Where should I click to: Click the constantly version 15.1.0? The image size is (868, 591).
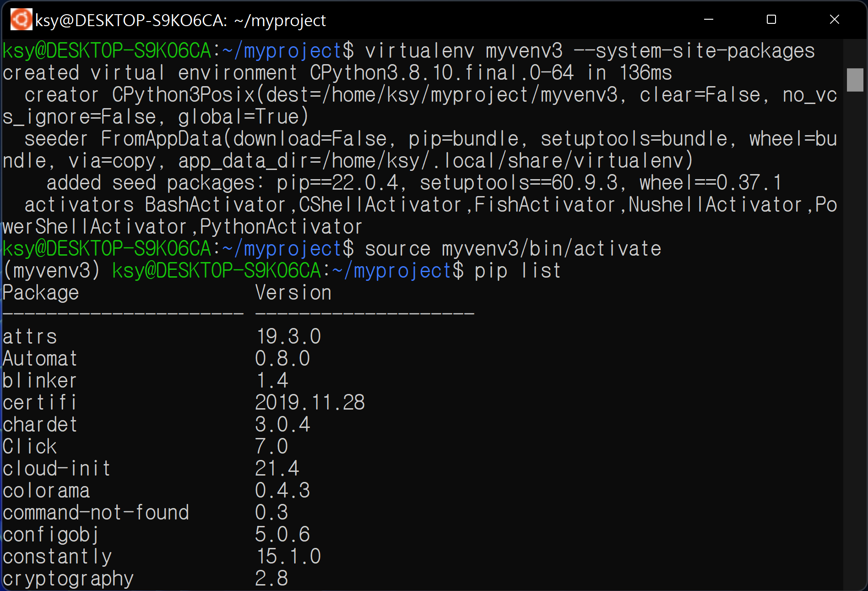tap(288, 557)
